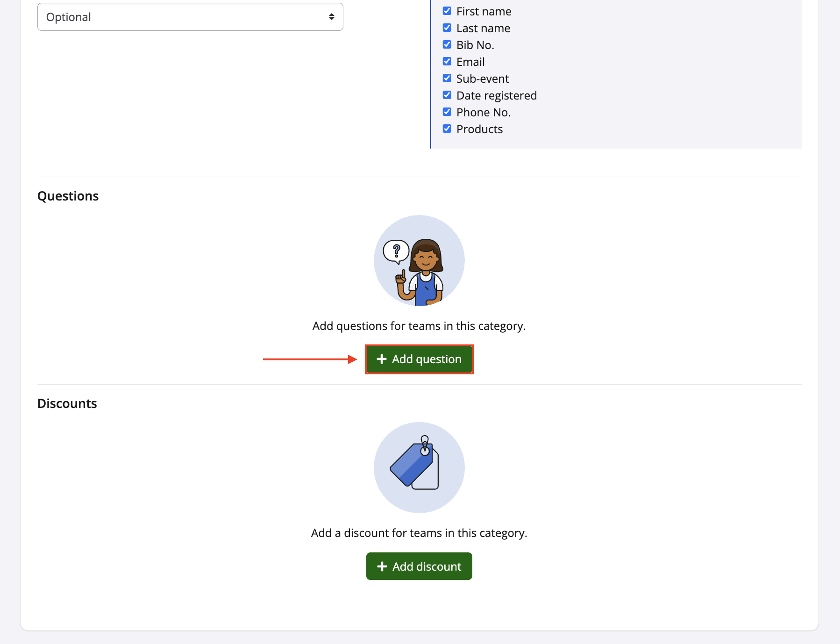This screenshot has width=840, height=644.
Task: Click the Discounts section heading
Action: pyautogui.click(x=67, y=403)
